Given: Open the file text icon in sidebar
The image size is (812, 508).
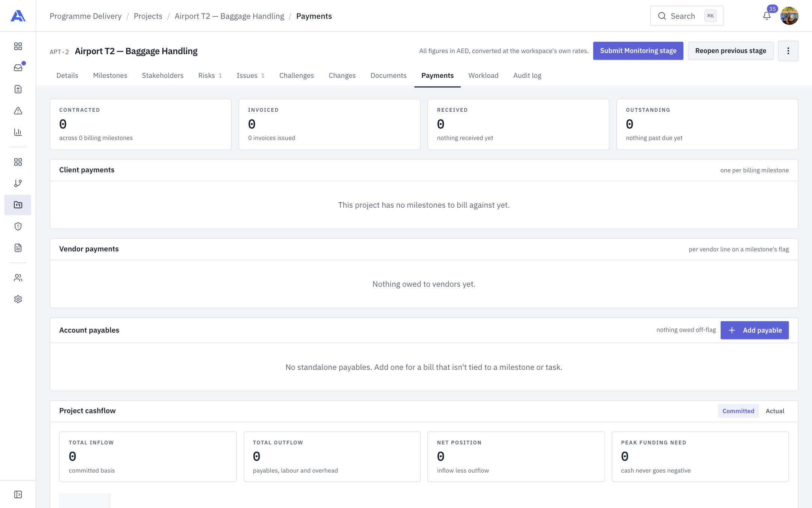Looking at the screenshot, I should click(18, 248).
